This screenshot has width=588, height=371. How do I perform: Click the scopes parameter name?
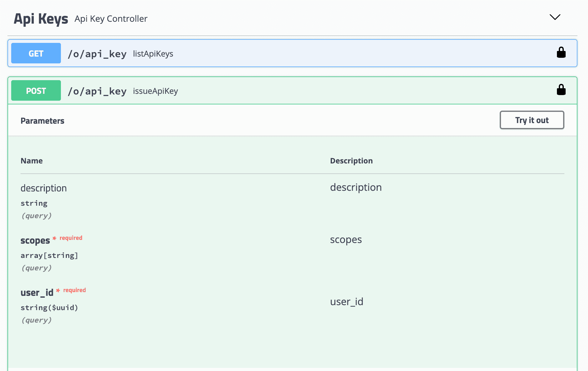[x=35, y=240]
